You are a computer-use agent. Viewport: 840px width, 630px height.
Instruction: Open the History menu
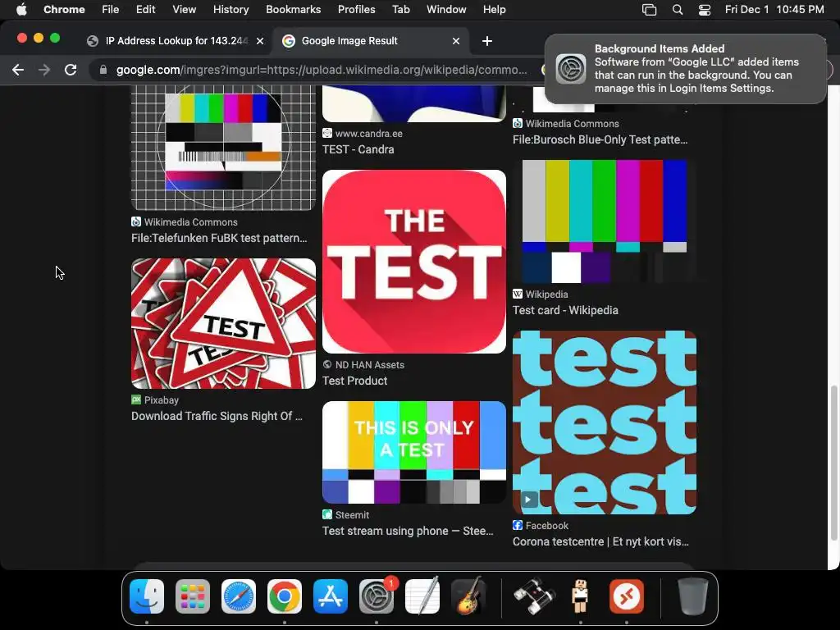pyautogui.click(x=231, y=10)
